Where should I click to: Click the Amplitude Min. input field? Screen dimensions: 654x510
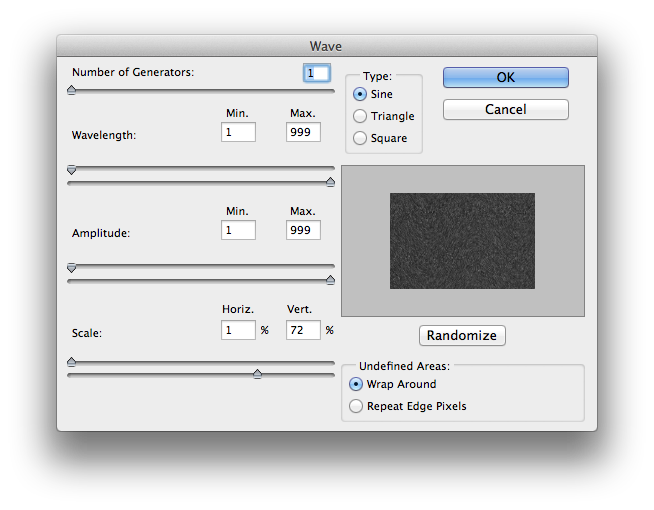coord(238,230)
